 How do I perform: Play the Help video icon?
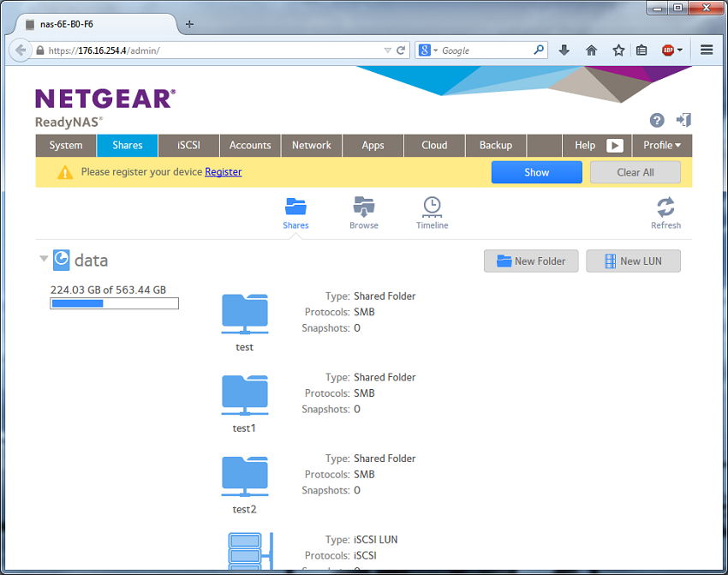pyautogui.click(x=615, y=146)
